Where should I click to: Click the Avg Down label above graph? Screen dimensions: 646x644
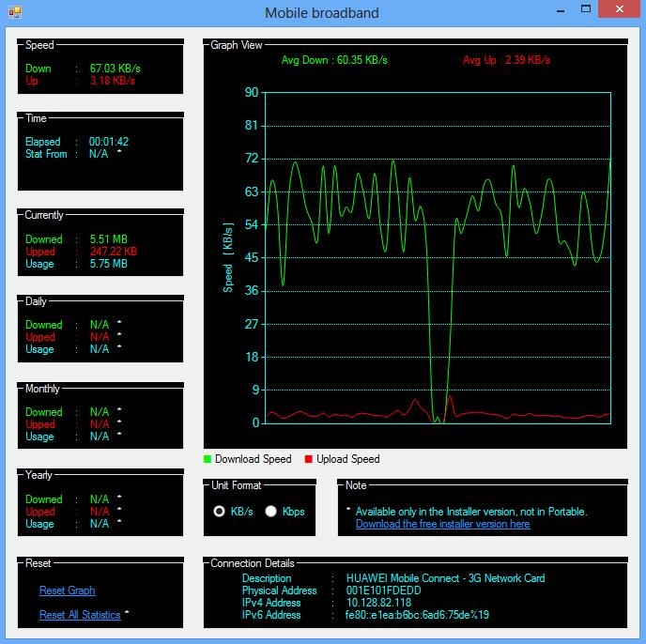click(334, 60)
